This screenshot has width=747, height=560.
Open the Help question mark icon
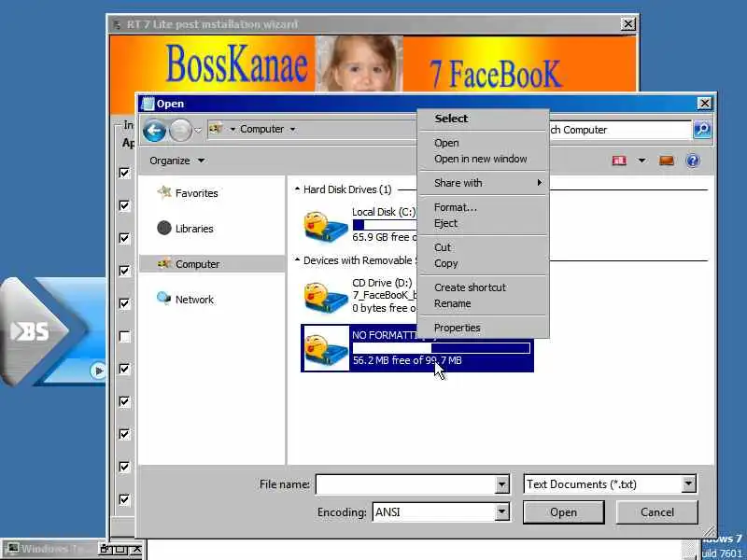point(693,161)
